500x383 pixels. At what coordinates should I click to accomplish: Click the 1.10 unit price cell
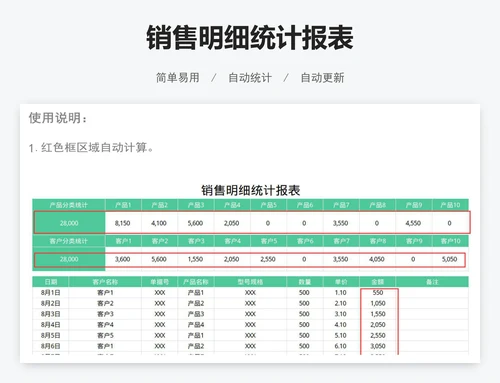pos(340,293)
